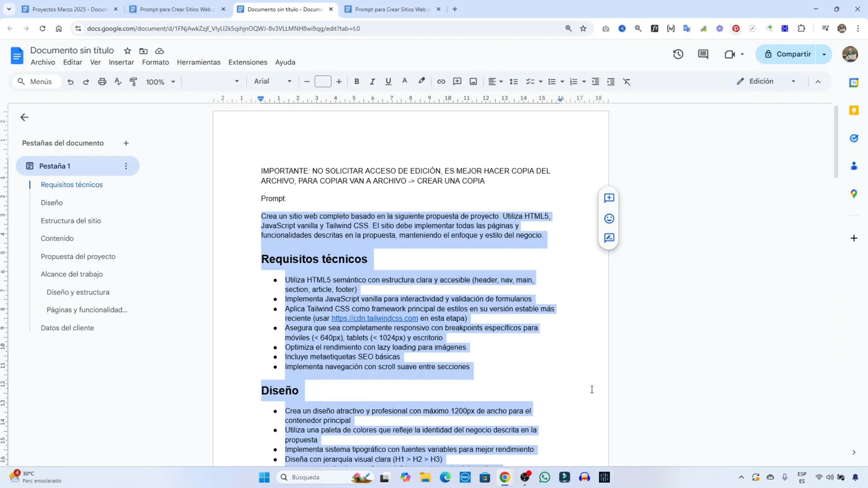Toggle the ruler tab stop marker
This screenshot has height=488, width=868.
click(260, 99)
